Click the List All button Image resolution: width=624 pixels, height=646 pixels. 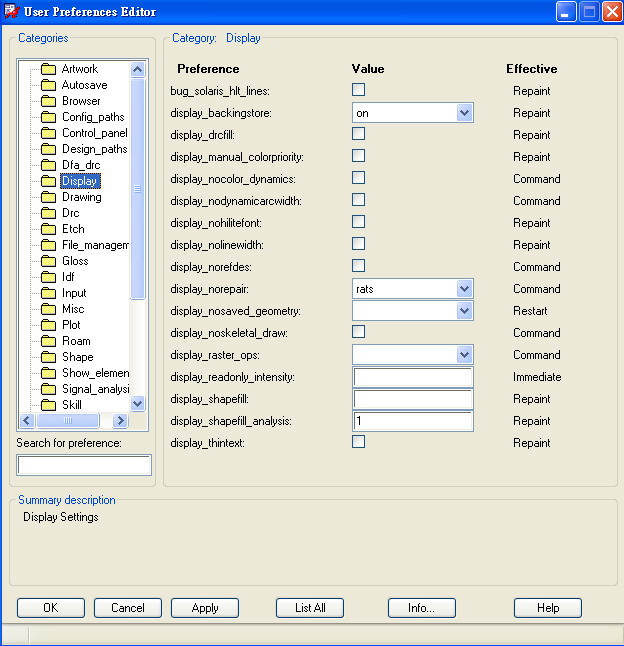310,608
